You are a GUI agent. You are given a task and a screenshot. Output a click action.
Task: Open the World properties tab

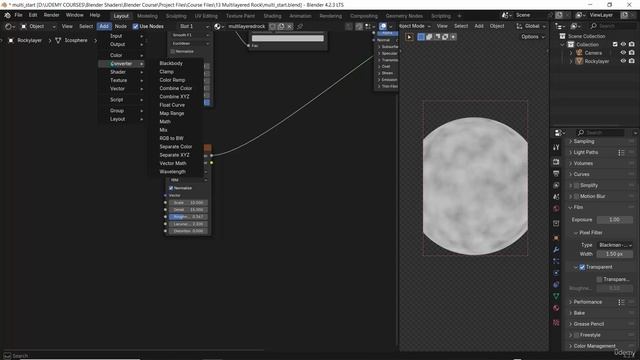(556, 209)
